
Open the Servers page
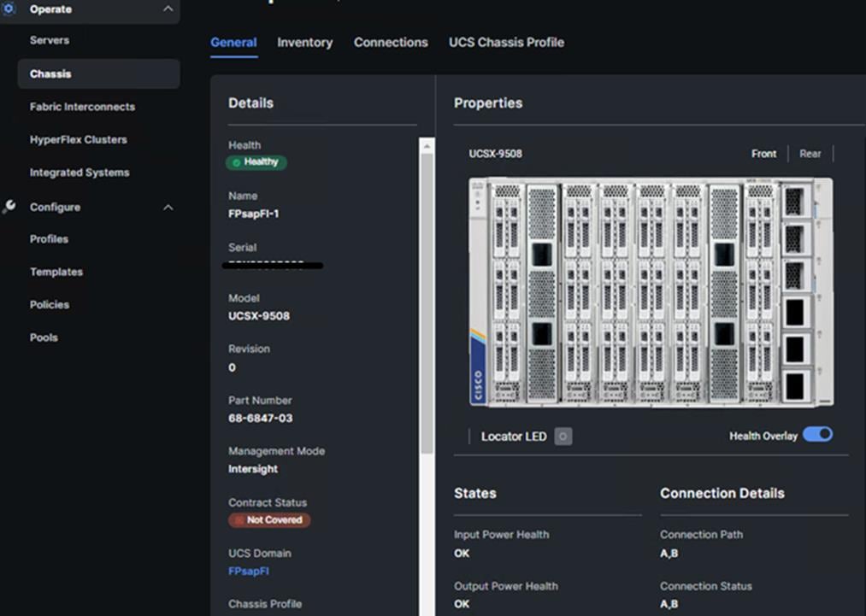pyautogui.click(x=50, y=40)
